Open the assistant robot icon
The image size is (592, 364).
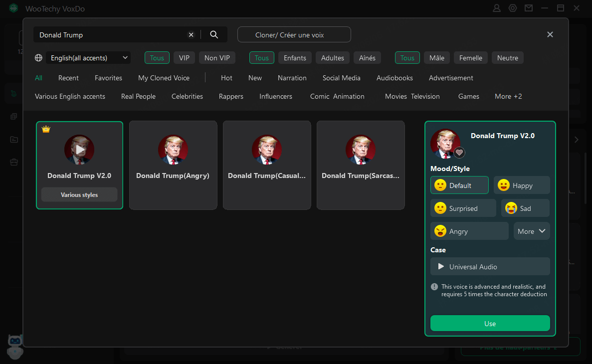point(15,346)
